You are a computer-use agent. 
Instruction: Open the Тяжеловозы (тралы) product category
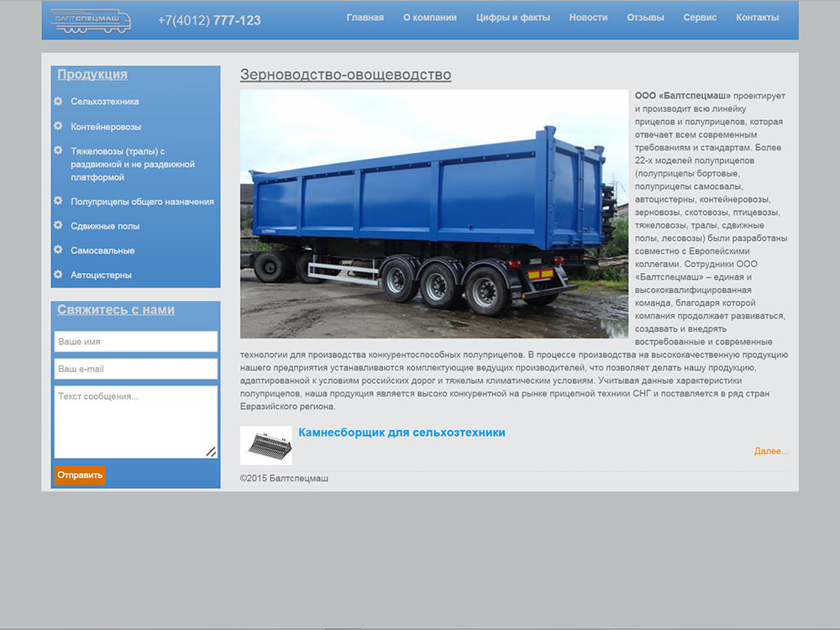point(133,164)
